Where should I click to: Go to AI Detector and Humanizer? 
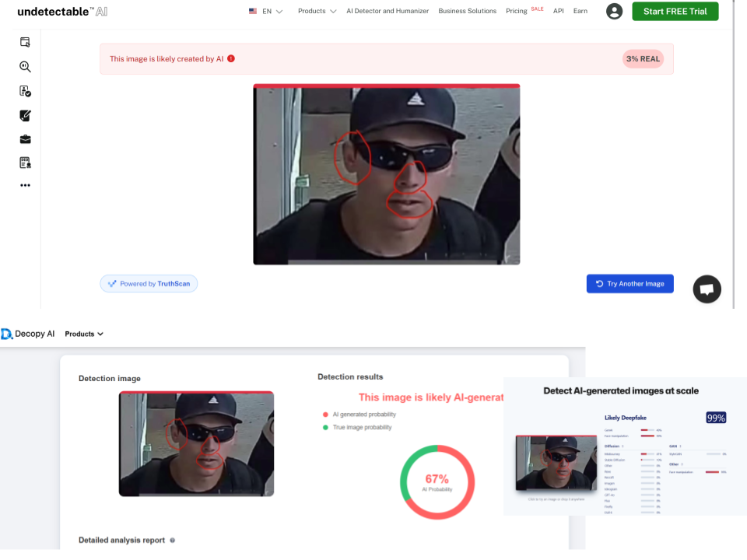(x=388, y=12)
